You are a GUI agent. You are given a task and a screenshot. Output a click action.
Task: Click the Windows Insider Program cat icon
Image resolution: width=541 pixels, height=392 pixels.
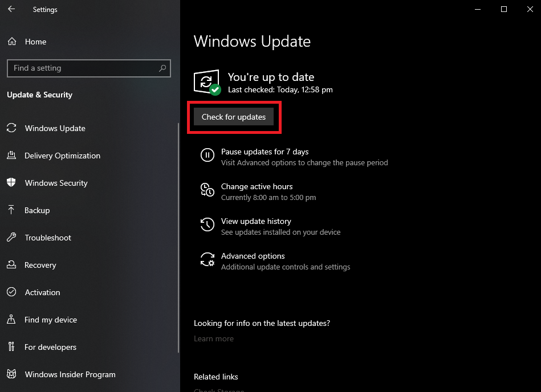point(11,374)
